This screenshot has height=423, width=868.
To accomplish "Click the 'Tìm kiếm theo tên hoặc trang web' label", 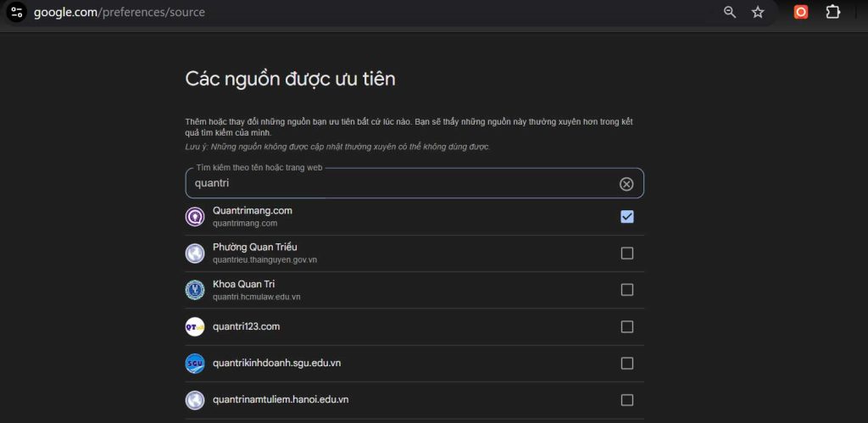I will click(259, 167).
